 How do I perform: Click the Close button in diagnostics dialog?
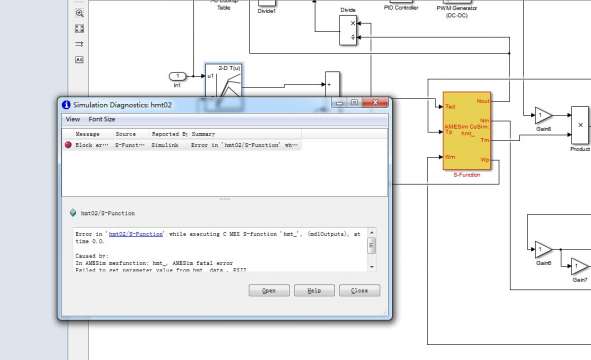point(360,291)
